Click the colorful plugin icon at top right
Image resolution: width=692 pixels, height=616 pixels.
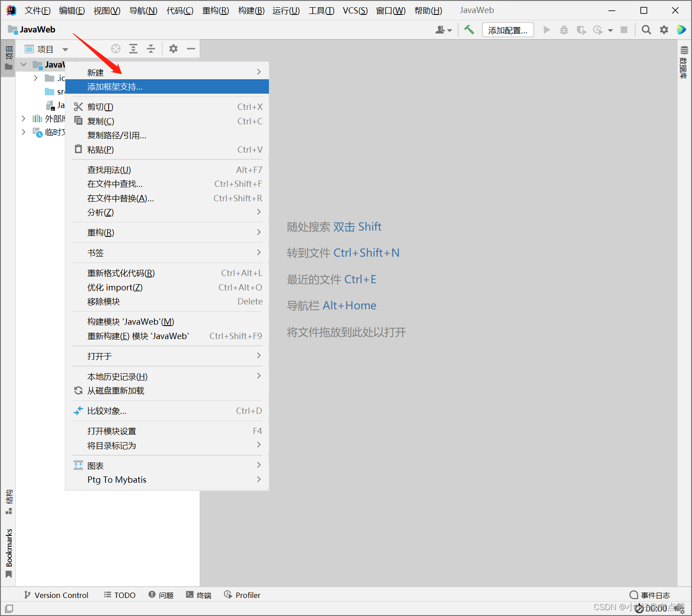point(681,30)
